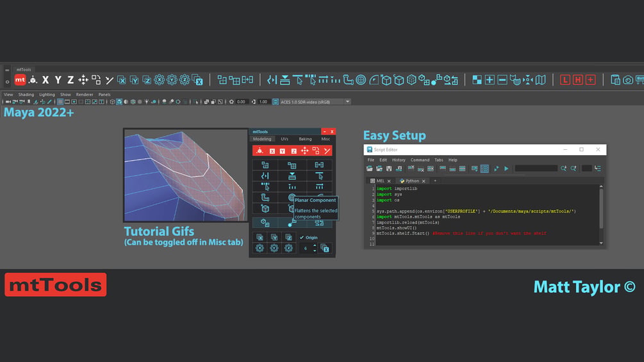Open the Lighting viewport menu
644x362 pixels.
[x=47, y=94]
